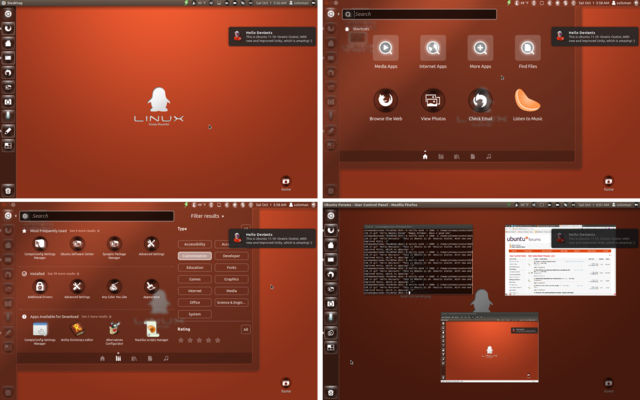Click Dash home button in bottom-right screenshot

[331, 216]
